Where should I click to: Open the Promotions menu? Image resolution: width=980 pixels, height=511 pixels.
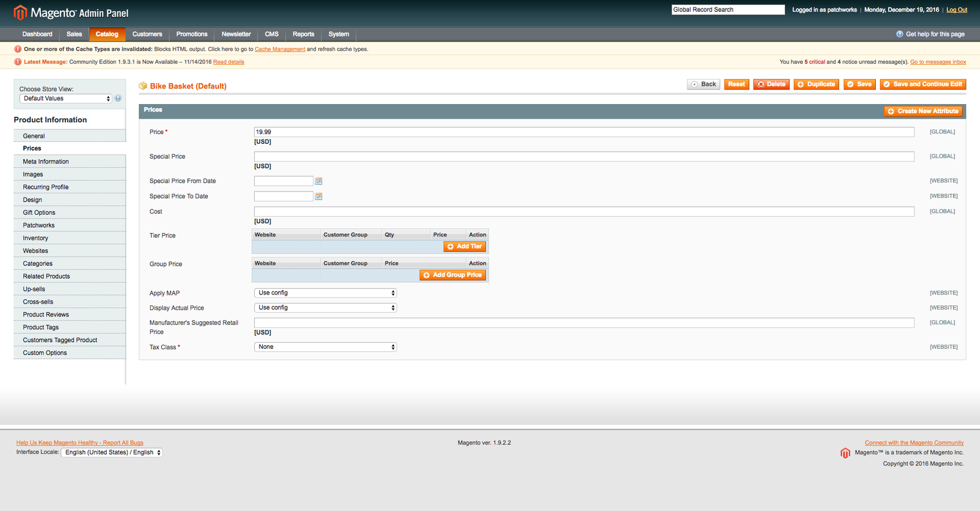pos(192,34)
